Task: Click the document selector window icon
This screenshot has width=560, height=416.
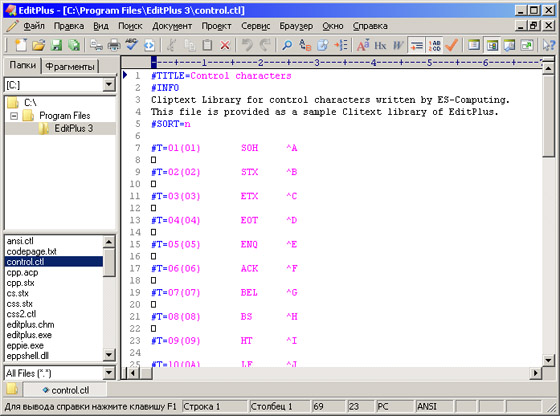Action: click(x=527, y=45)
